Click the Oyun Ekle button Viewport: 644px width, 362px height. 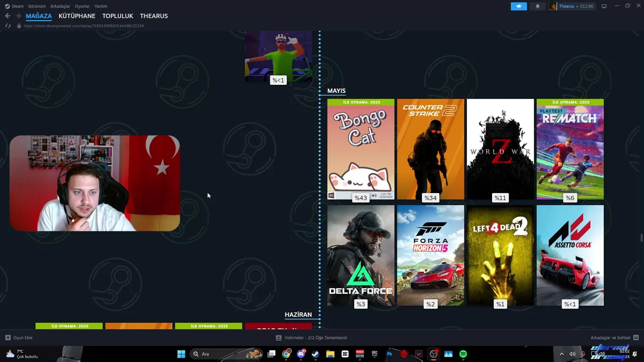[19, 338]
